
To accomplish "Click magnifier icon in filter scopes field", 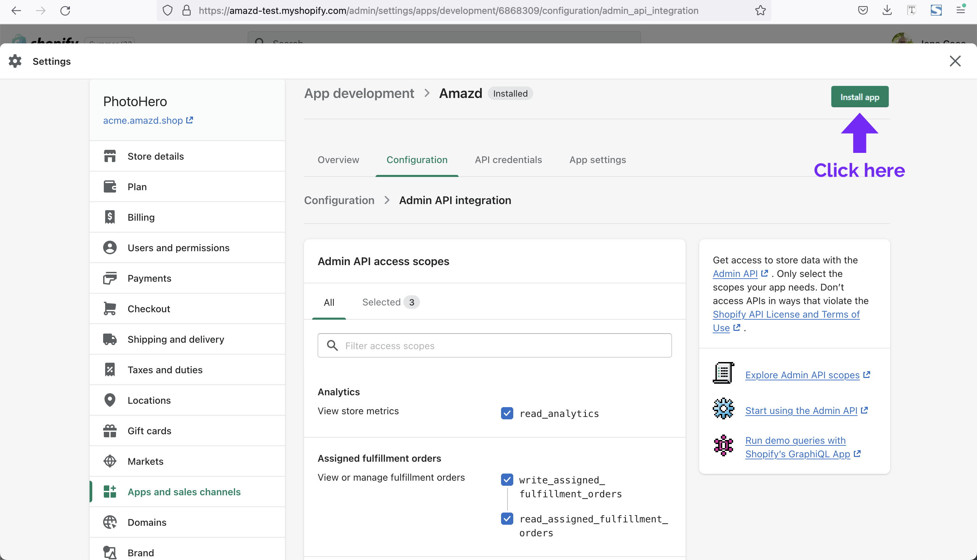I will tap(332, 345).
